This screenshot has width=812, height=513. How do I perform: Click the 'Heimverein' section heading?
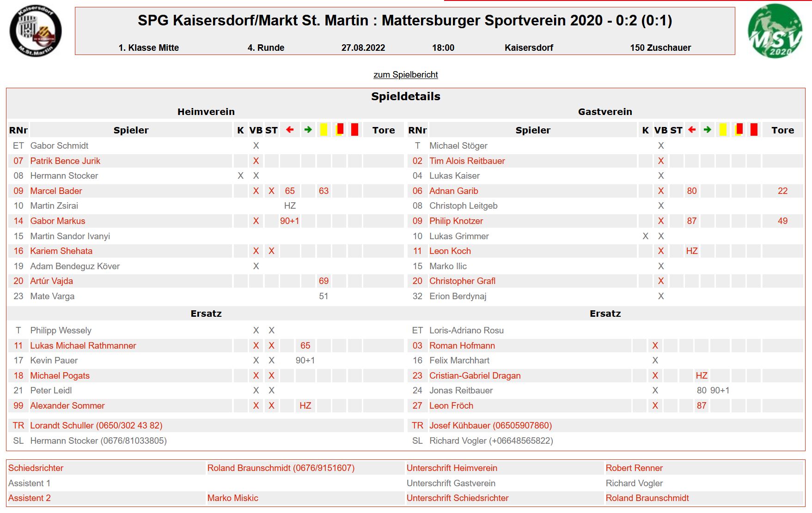pos(206,112)
